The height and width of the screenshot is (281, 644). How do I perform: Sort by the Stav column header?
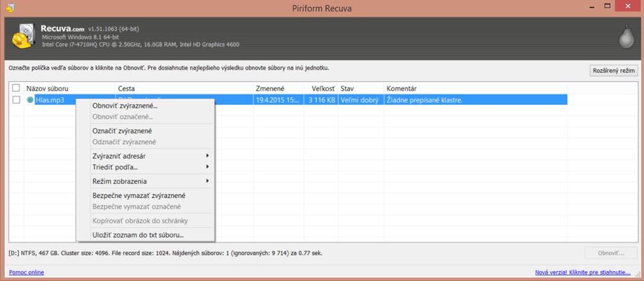tap(361, 88)
